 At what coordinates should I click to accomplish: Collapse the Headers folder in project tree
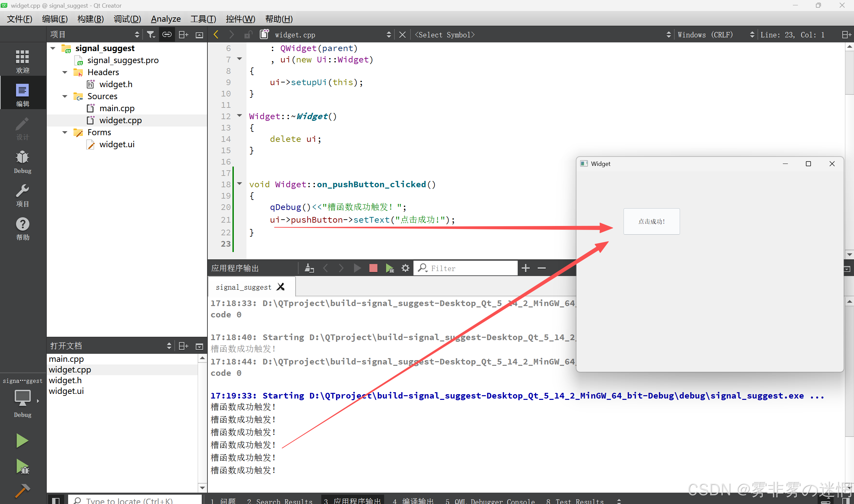[x=65, y=72]
